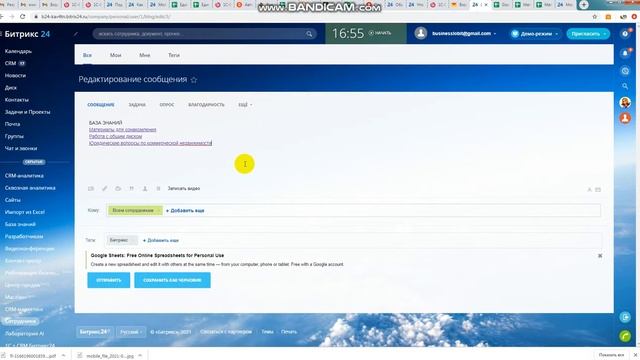Reload the page in the browser
This screenshot has width=640, height=360.
(x=22, y=17)
